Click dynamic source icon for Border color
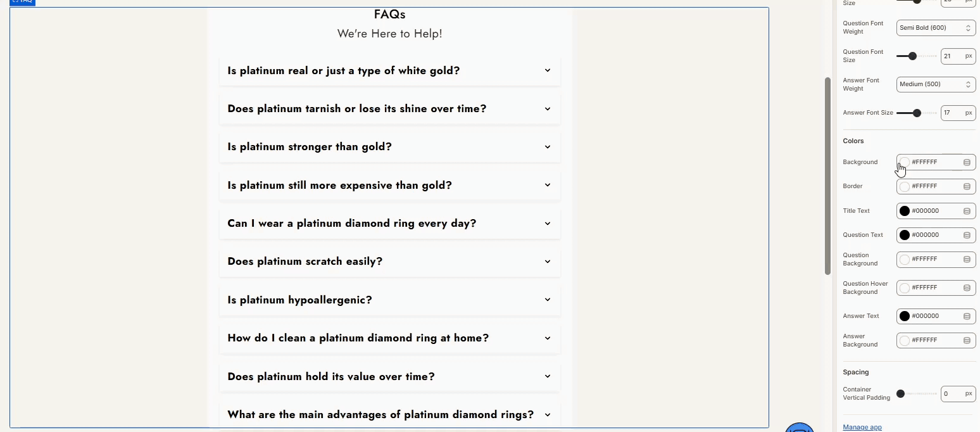This screenshot has width=980, height=432. 967,186
